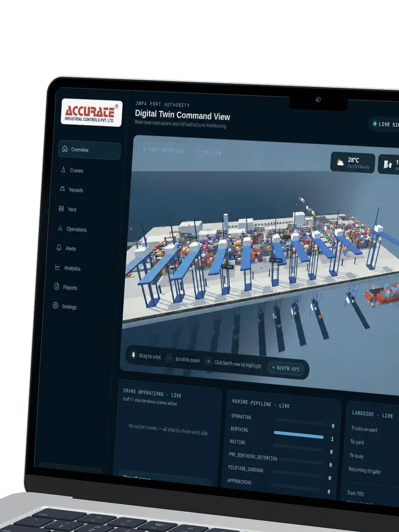Click the Trucks on-port row
Image resolution: width=399 pixels, height=532 pixels.
pos(364,429)
